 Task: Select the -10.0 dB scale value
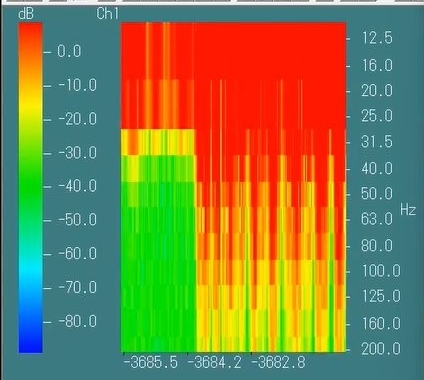coord(78,85)
